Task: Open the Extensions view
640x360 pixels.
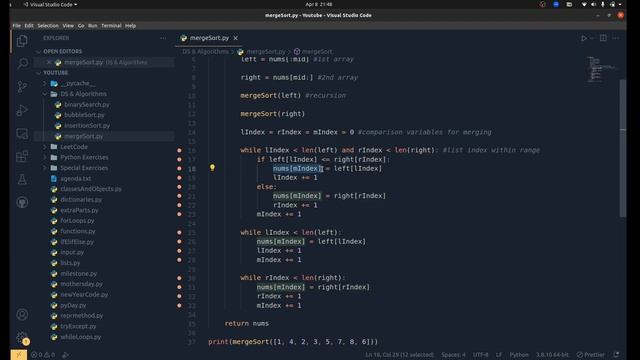Action: click(x=22, y=156)
